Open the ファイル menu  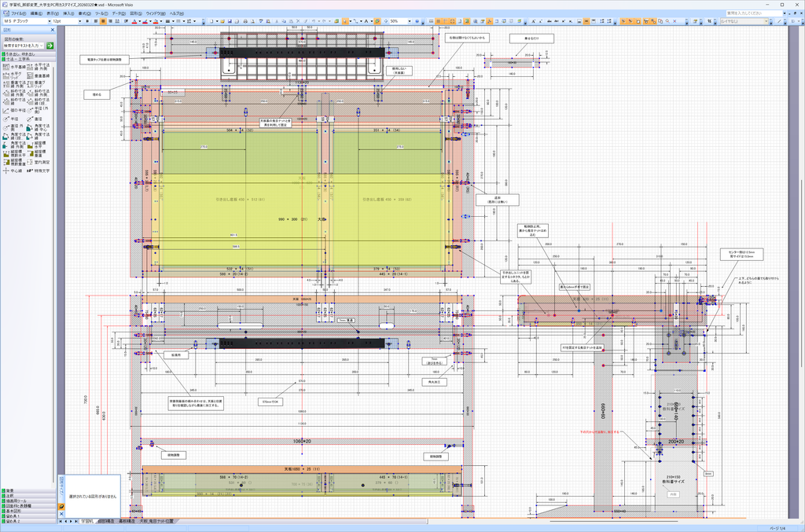pos(18,13)
